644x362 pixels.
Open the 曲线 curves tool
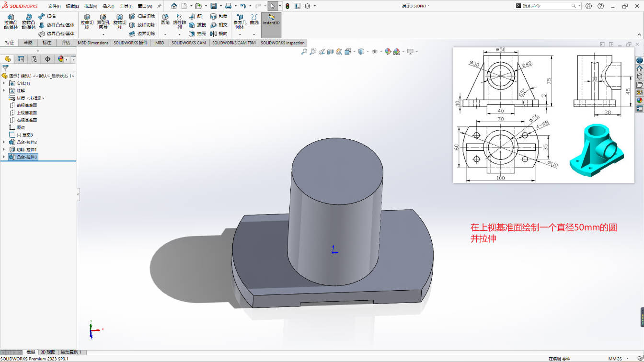click(254, 19)
